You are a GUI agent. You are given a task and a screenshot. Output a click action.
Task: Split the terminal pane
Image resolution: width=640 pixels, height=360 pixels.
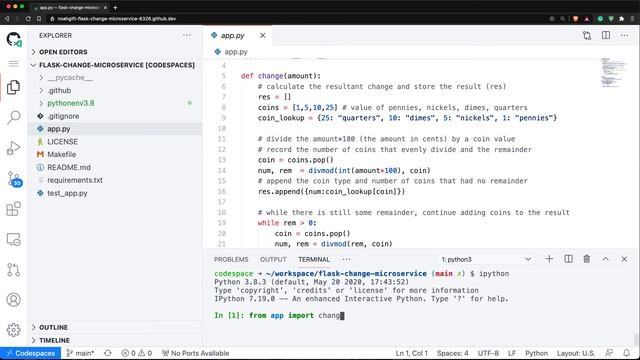[568, 259]
